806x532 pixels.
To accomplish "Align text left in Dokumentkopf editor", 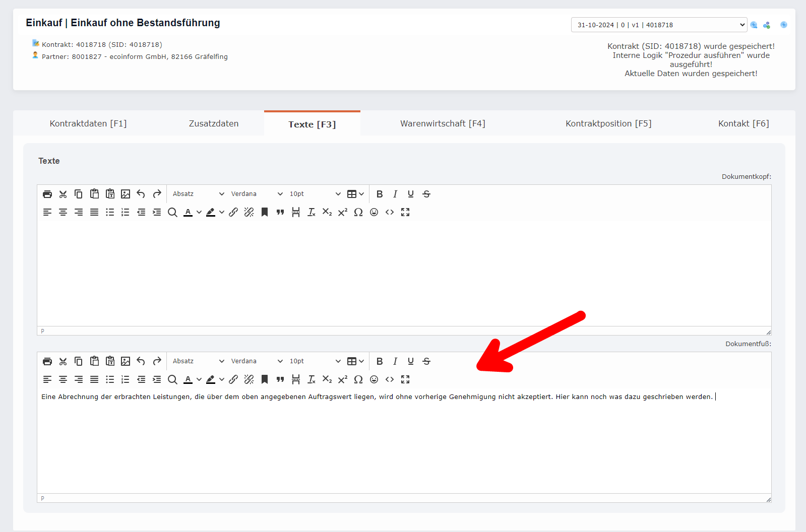I will (x=47, y=212).
